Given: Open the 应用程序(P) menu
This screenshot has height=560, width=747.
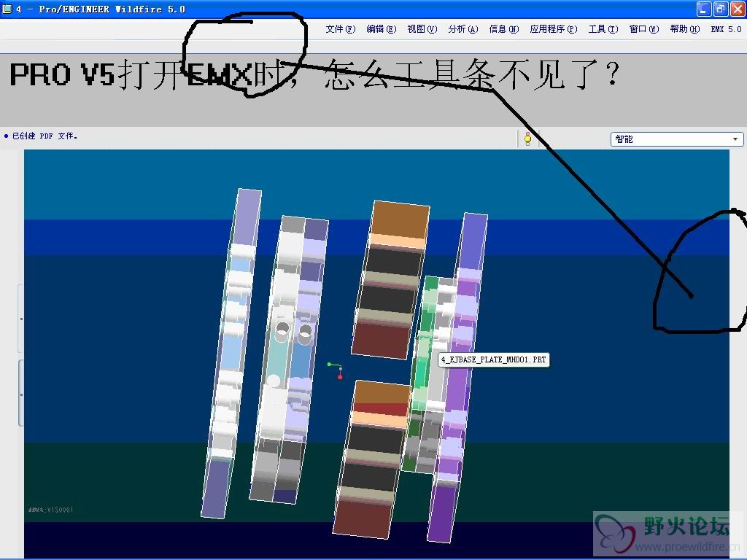Looking at the screenshot, I should click(553, 29).
